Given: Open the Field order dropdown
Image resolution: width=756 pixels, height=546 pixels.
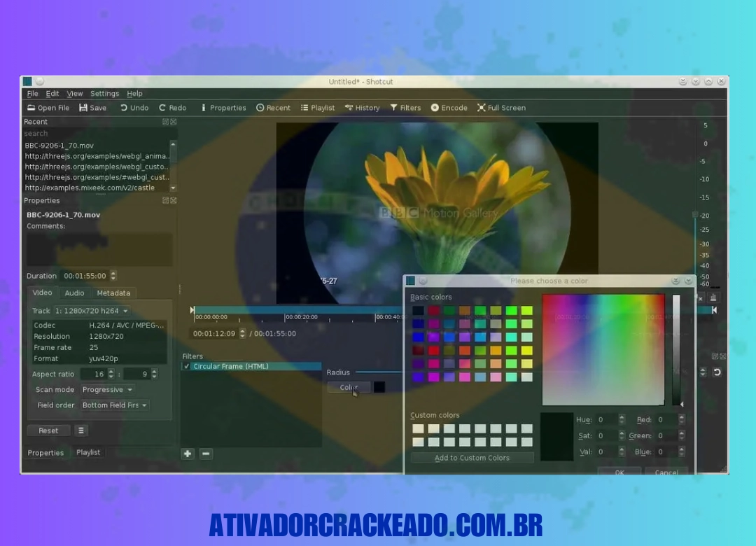Looking at the screenshot, I should pos(114,405).
